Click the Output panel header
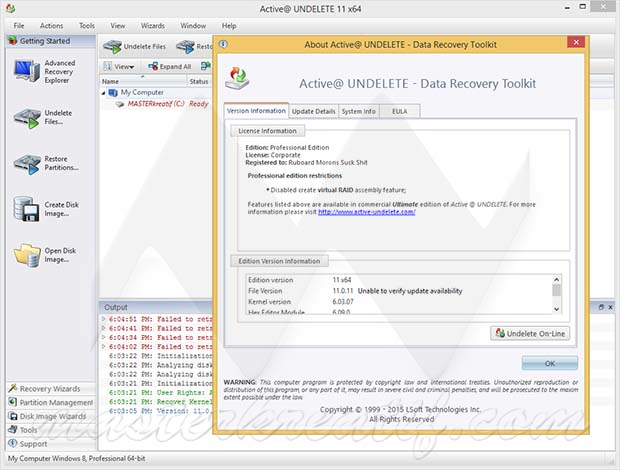Viewport: 620px width, 470px height. coord(156,307)
